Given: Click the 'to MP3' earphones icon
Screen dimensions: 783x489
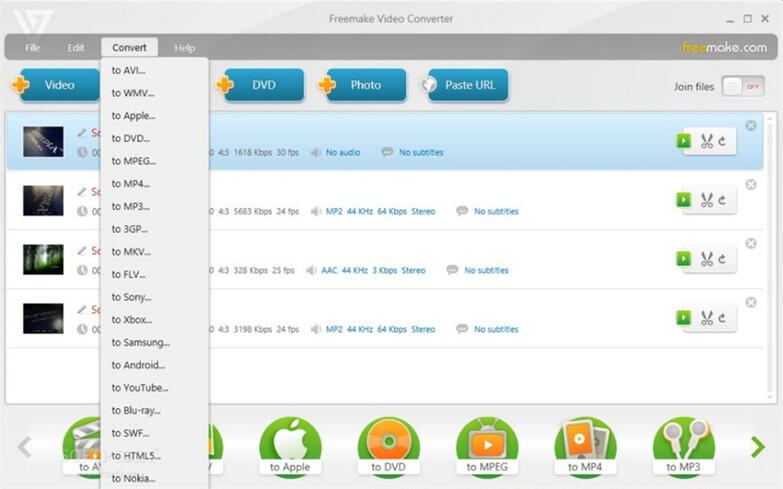Looking at the screenshot, I should [684, 446].
